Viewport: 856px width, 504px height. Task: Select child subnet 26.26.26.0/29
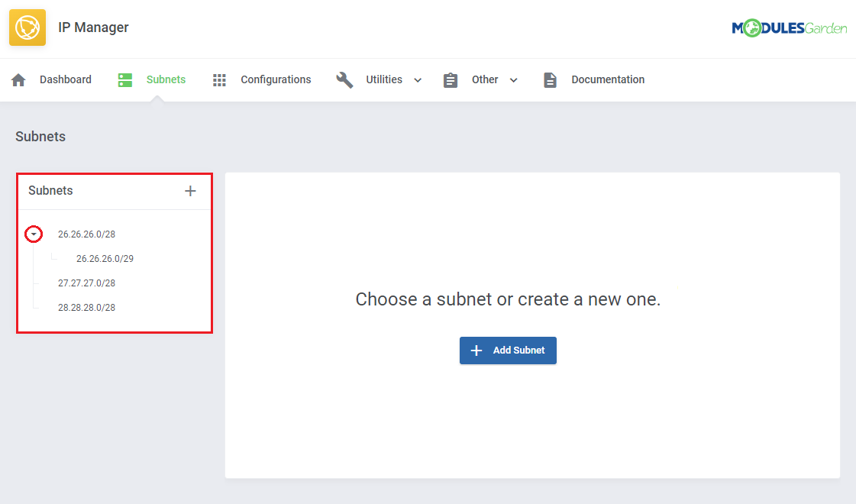105,259
